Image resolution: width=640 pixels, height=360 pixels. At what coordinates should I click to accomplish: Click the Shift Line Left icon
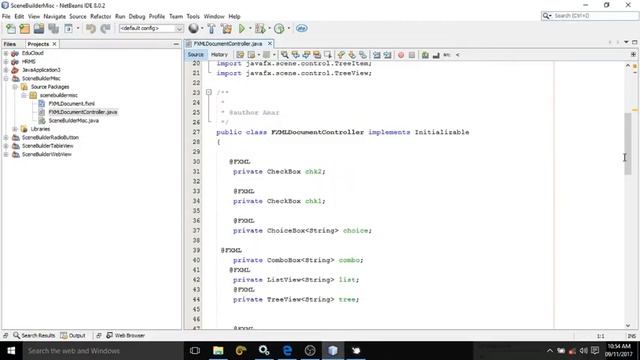(x=376, y=55)
